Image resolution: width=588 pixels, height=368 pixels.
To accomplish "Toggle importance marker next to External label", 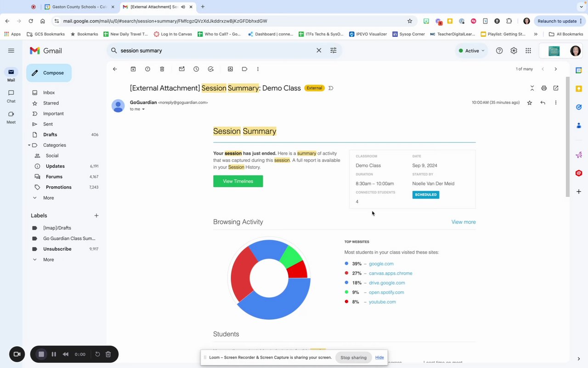I will click(331, 88).
